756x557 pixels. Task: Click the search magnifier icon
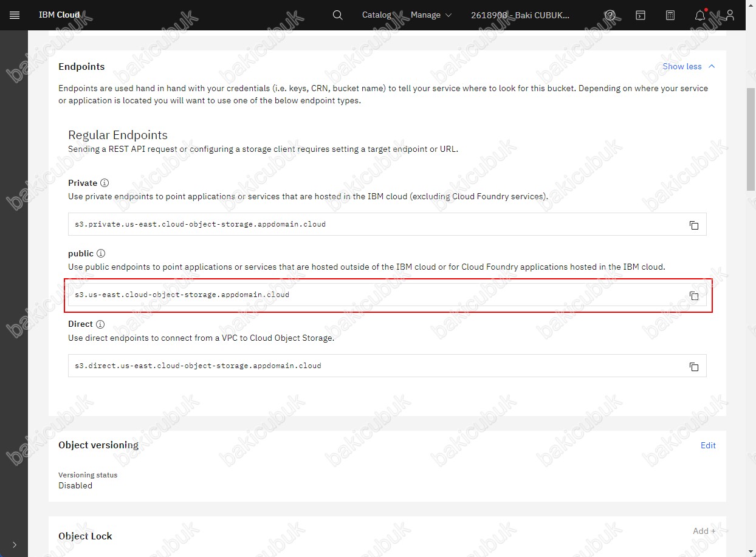pos(338,15)
